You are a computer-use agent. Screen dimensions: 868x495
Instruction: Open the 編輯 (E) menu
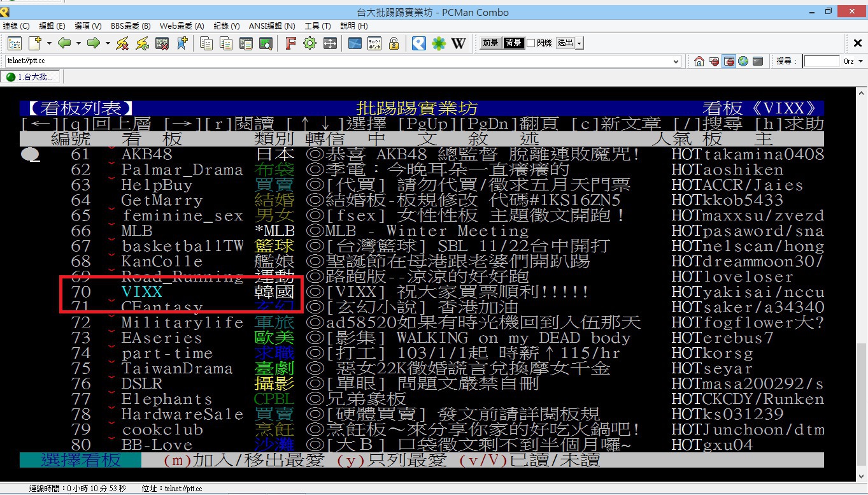52,26
